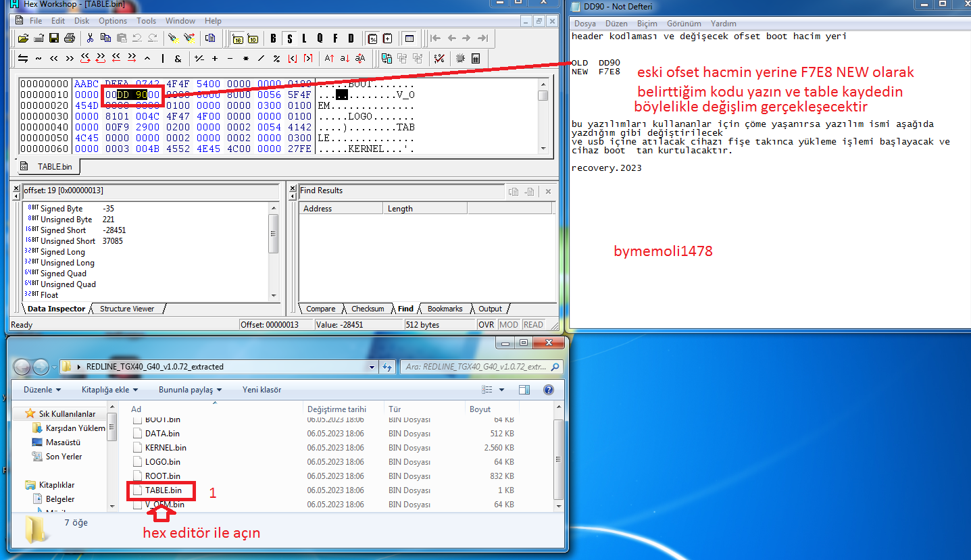Toggle READ indicator in status bar
The image size is (971, 560).
point(533,325)
